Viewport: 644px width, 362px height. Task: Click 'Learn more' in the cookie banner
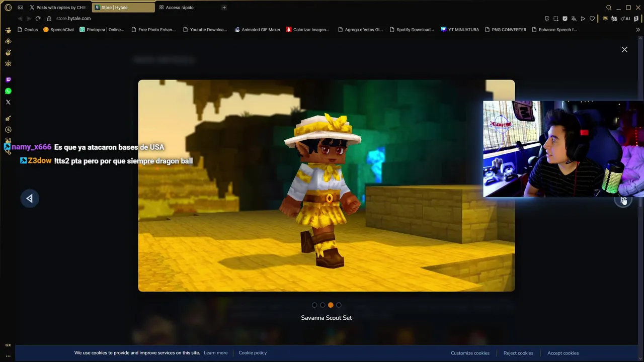click(x=216, y=353)
